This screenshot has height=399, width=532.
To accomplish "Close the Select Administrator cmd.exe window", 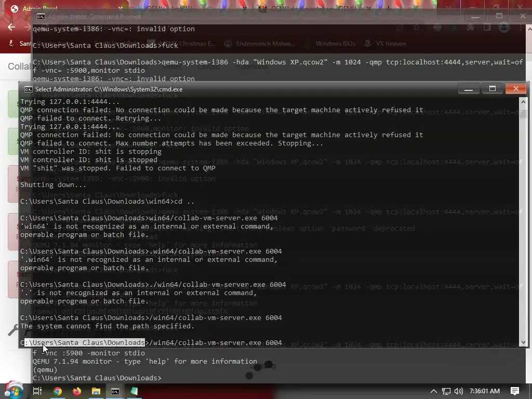I will click(x=516, y=89).
